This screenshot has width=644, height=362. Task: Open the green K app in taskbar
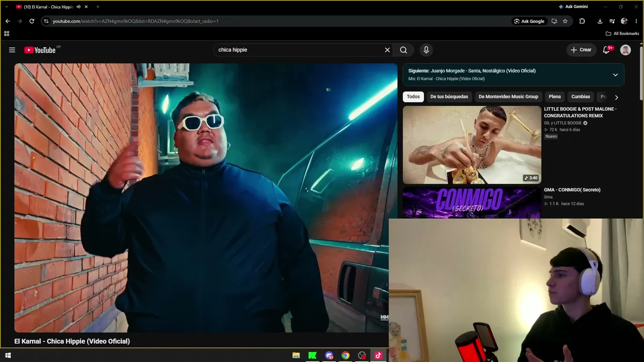click(x=312, y=355)
